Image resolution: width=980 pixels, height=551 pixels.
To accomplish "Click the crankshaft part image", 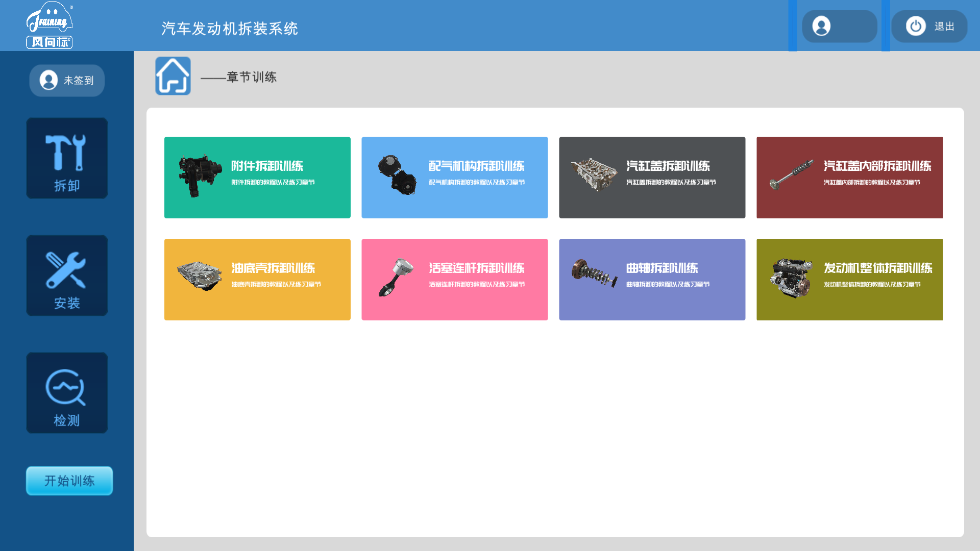I will coord(594,273).
